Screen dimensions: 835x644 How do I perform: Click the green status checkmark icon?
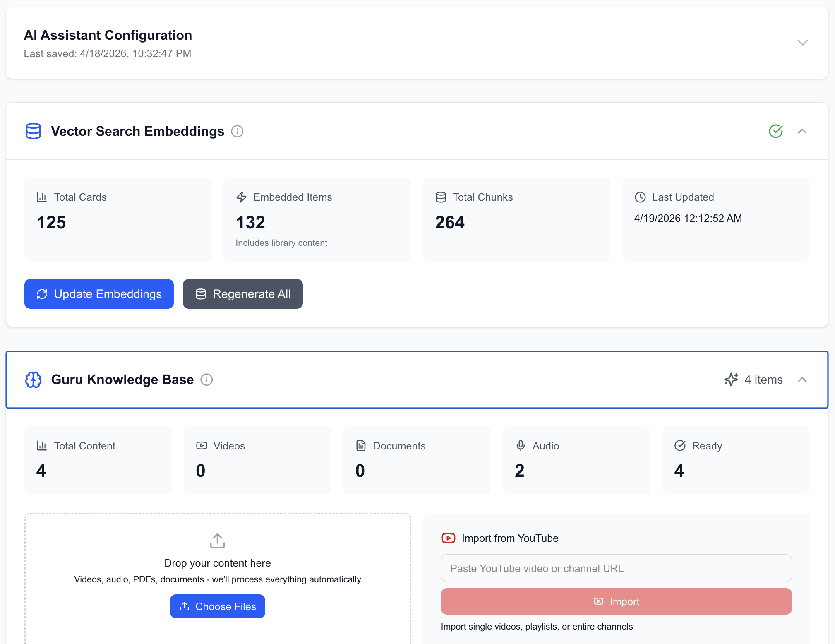coord(776,131)
